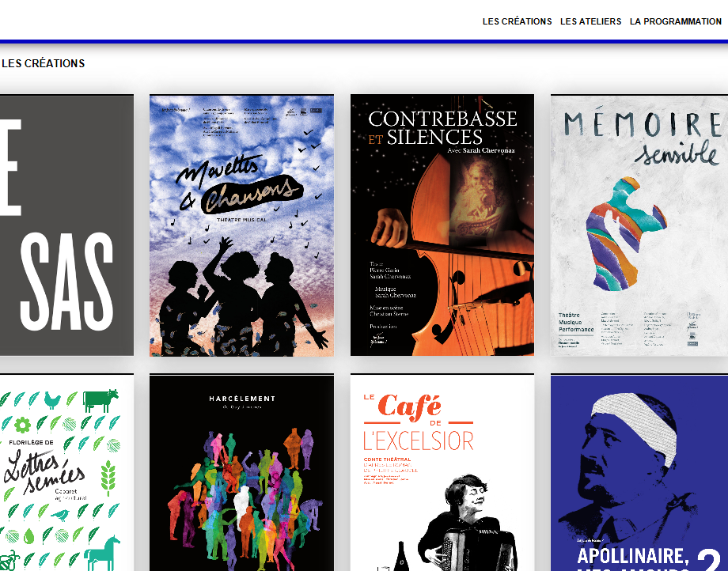Image resolution: width=728 pixels, height=571 pixels.
Task: Click the teal horse icon on Lettres semées
Action: click(102, 553)
